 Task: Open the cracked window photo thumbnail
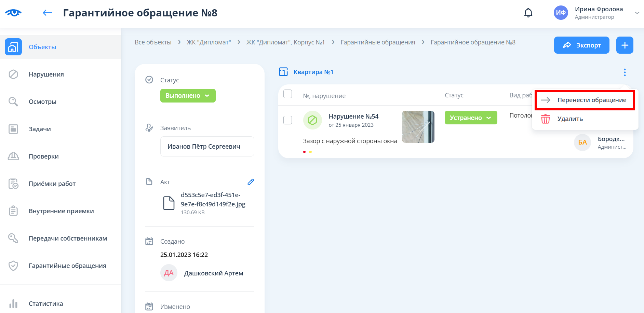[x=418, y=127]
